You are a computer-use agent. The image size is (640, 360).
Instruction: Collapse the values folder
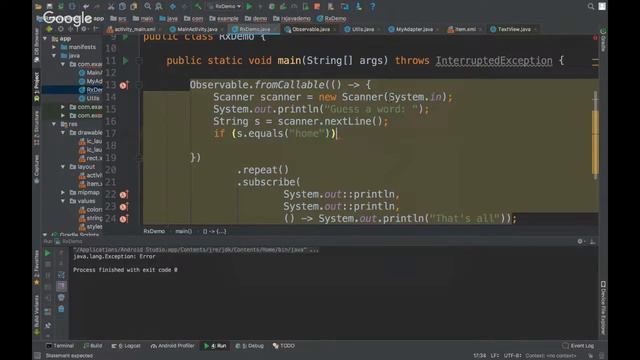tap(63, 201)
